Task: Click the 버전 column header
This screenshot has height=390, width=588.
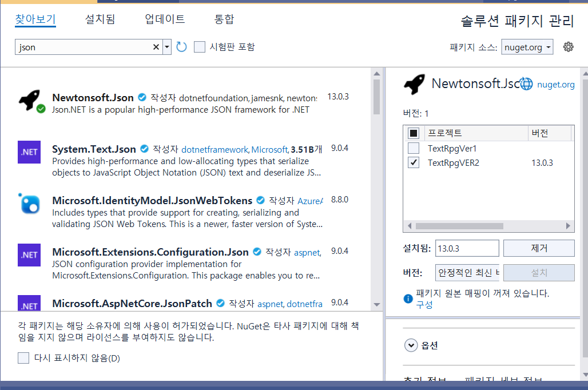Action: [549, 133]
